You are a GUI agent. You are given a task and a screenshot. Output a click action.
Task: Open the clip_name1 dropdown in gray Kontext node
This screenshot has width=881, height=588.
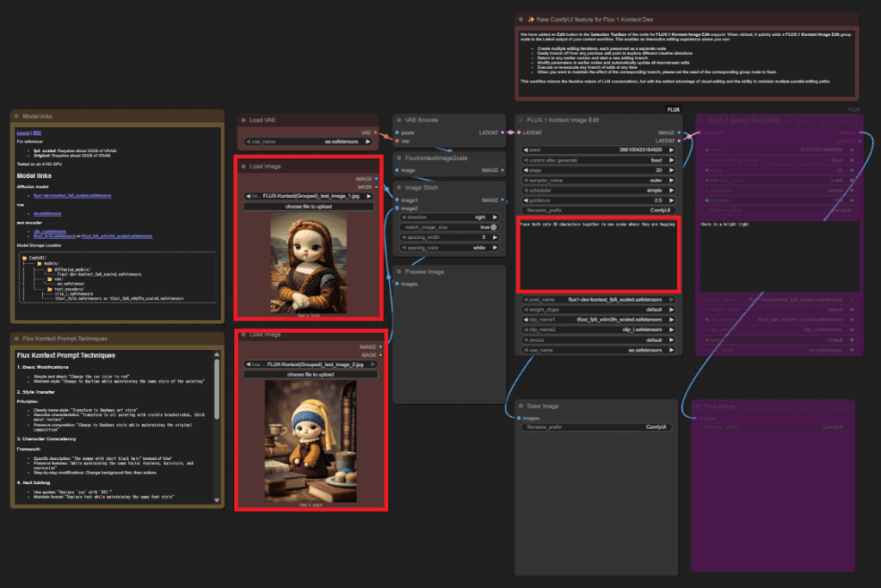pyautogui.click(x=599, y=320)
